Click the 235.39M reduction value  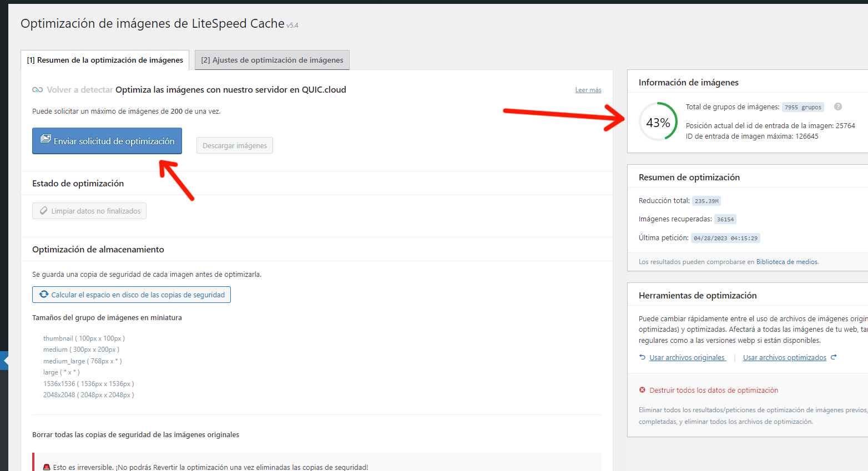706,201
